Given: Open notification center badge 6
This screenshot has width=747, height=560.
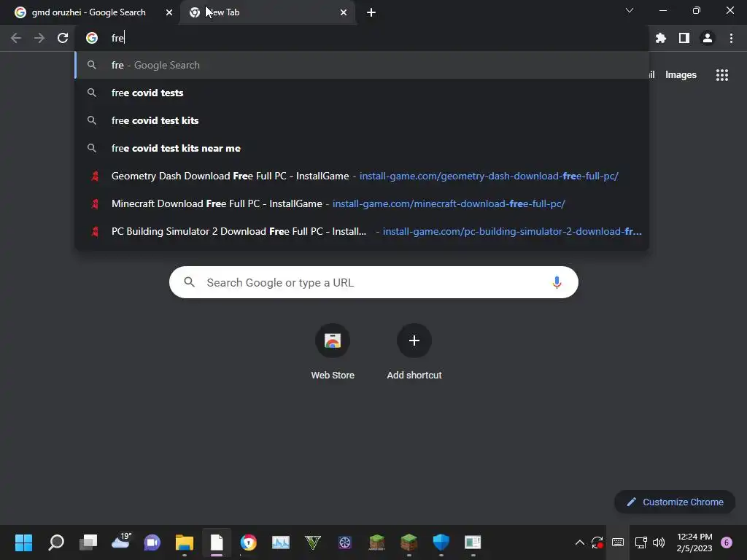Looking at the screenshot, I should (x=727, y=542).
